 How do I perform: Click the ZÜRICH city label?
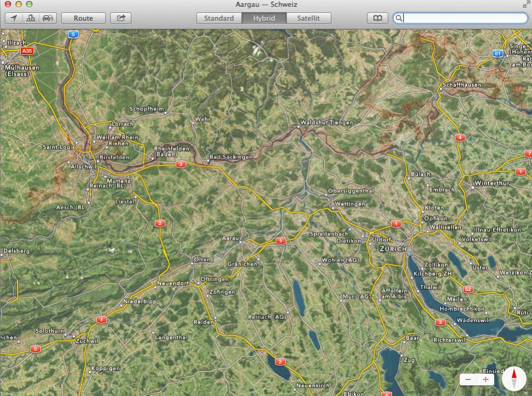point(393,248)
